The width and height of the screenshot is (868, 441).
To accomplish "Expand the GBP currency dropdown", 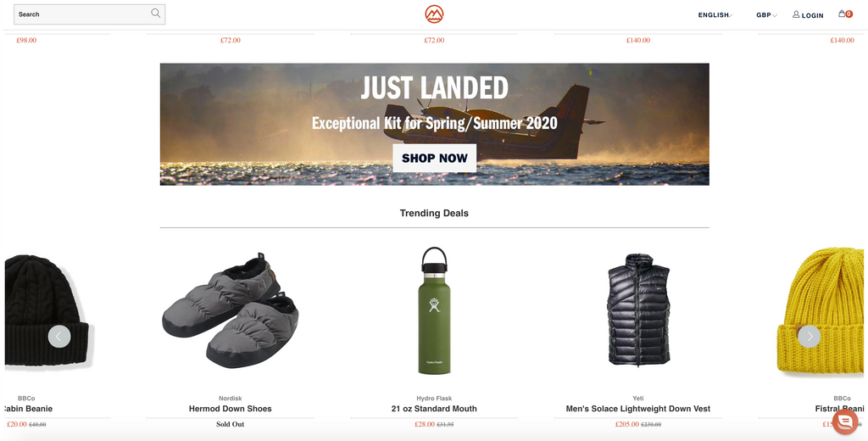I will click(x=766, y=15).
